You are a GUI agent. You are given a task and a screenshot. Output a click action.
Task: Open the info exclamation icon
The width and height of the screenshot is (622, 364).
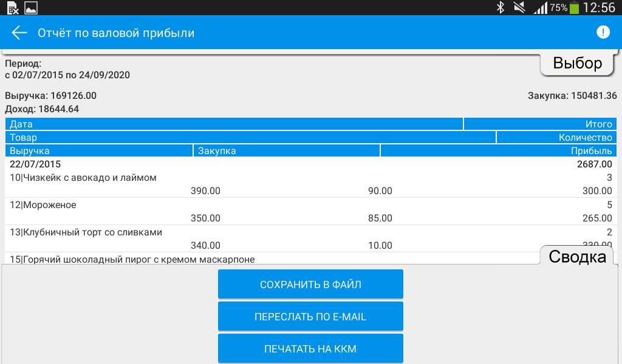point(603,33)
